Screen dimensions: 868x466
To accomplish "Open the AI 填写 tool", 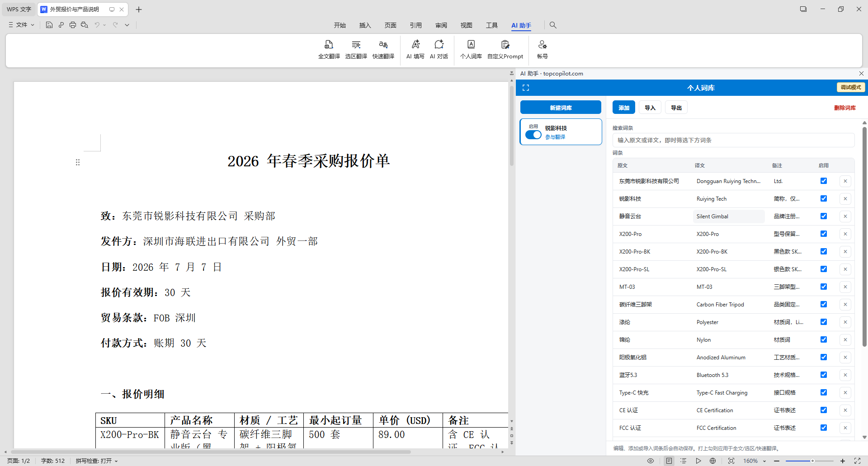I will coord(415,50).
